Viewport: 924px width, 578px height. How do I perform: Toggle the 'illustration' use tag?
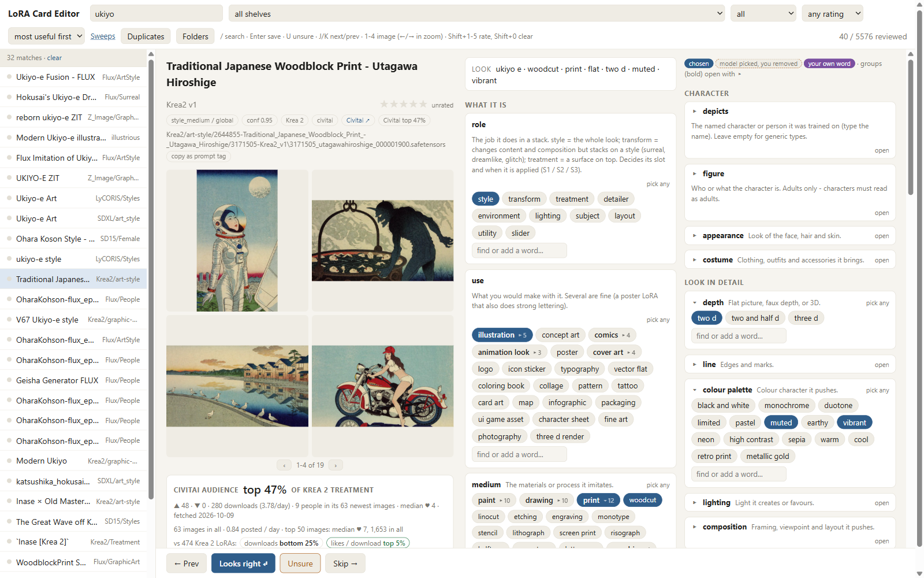click(502, 335)
